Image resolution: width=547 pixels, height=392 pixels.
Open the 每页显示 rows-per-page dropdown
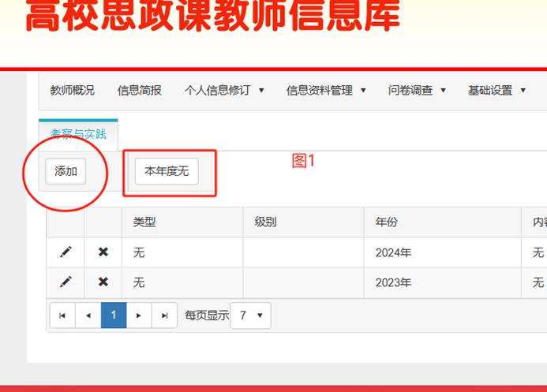[251, 315]
